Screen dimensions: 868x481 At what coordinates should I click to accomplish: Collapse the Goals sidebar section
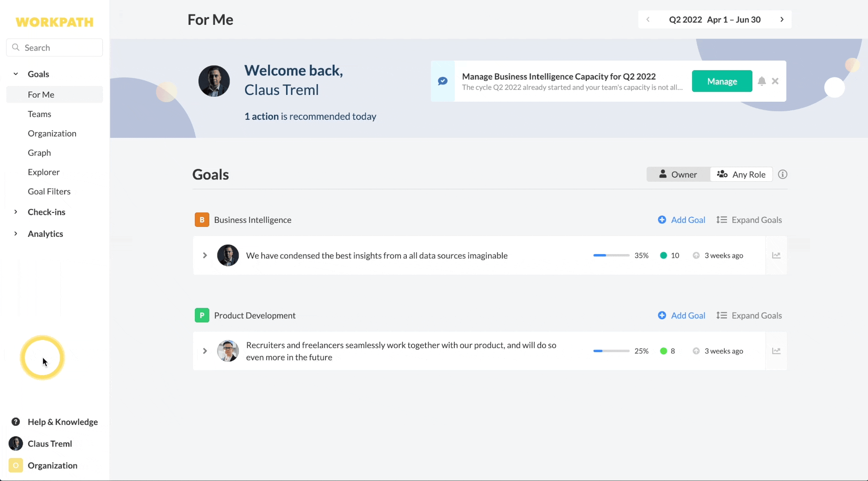click(16, 74)
